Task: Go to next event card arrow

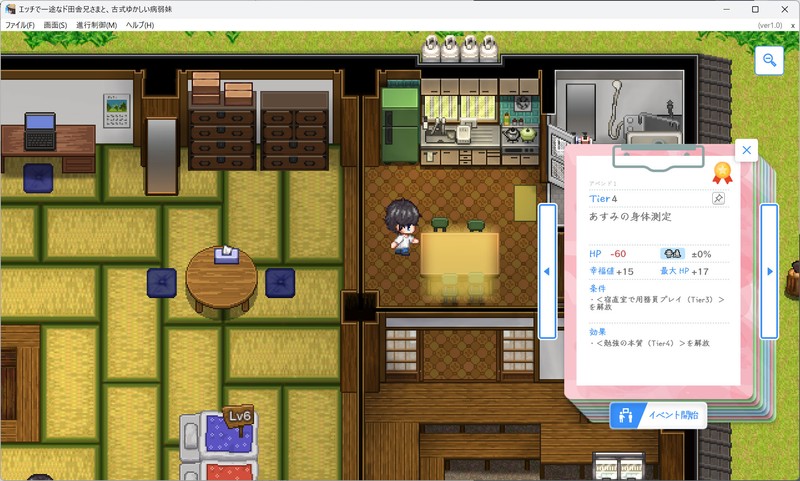Action: click(x=769, y=271)
